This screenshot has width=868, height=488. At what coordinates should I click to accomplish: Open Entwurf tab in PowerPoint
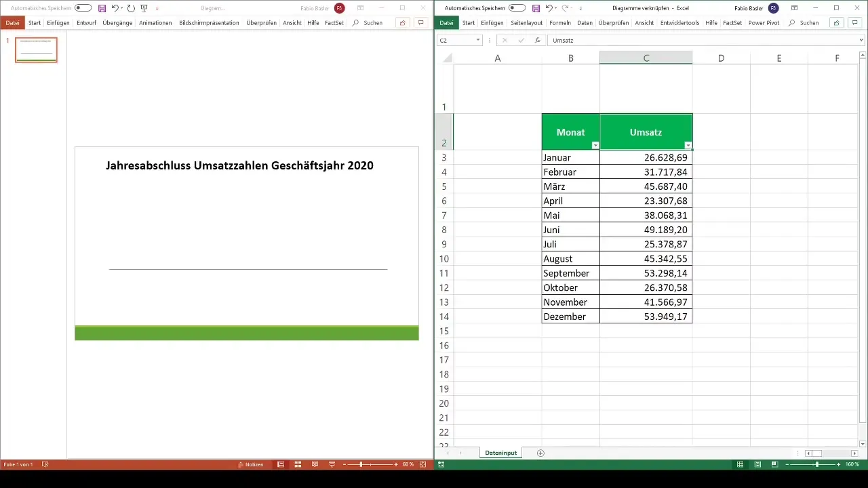[x=86, y=22]
